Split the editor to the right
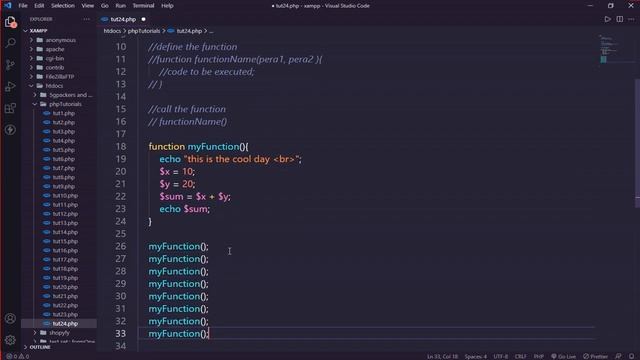 [620, 19]
